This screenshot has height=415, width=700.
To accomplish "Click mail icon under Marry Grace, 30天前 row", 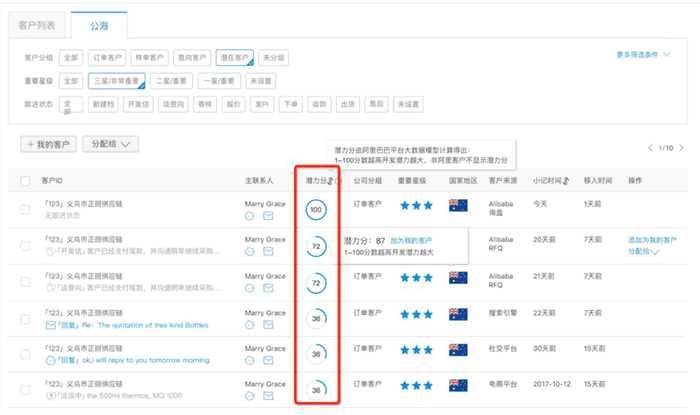I will [268, 360].
